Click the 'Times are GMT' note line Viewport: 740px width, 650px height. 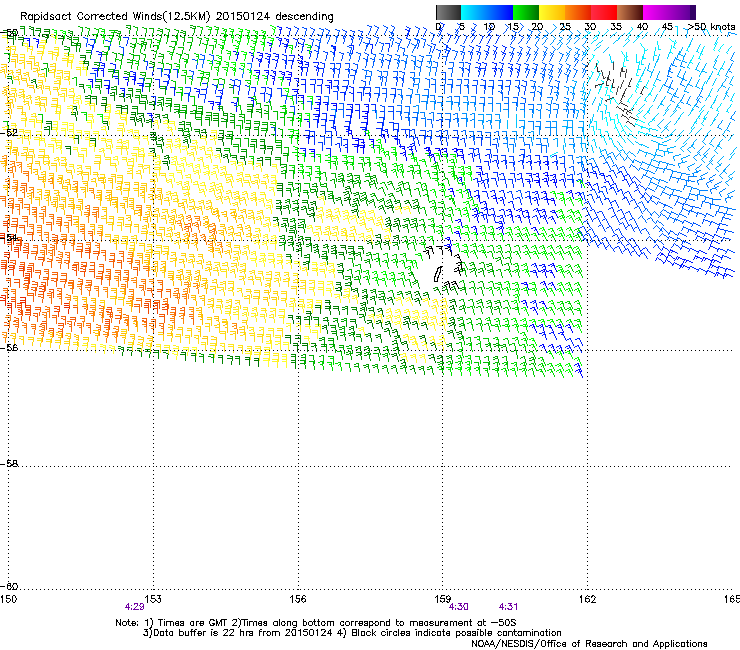click(316, 623)
